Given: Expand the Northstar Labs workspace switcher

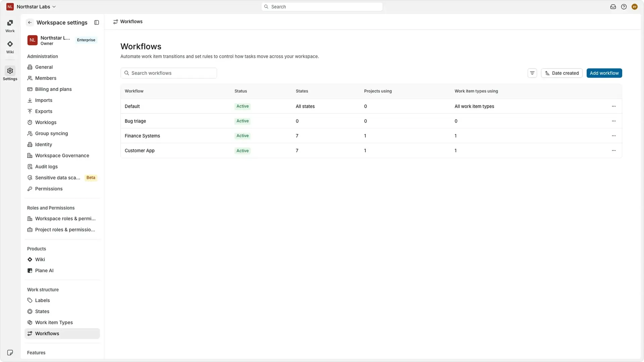Looking at the screenshot, I should (x=31, y=7).
